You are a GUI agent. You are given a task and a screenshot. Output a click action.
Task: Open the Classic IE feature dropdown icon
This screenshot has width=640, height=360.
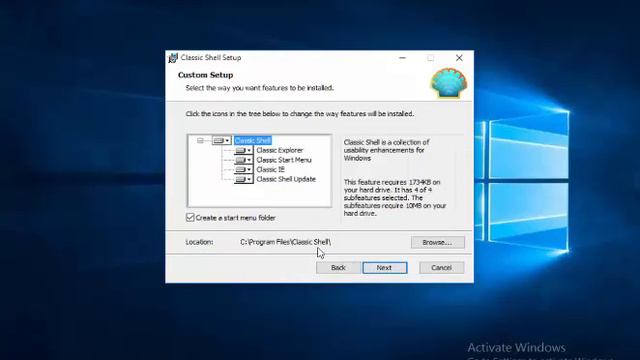click(244, 169)
